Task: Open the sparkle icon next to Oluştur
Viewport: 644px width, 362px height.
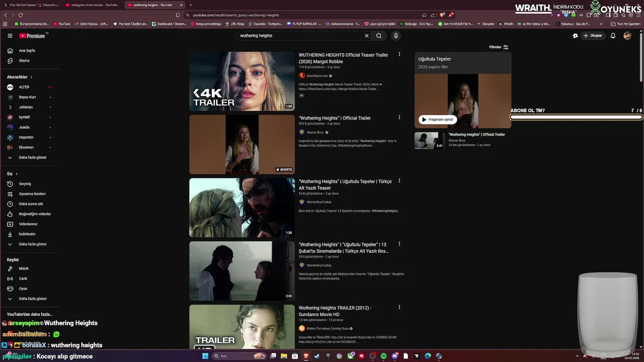Action: coord(575,36)
